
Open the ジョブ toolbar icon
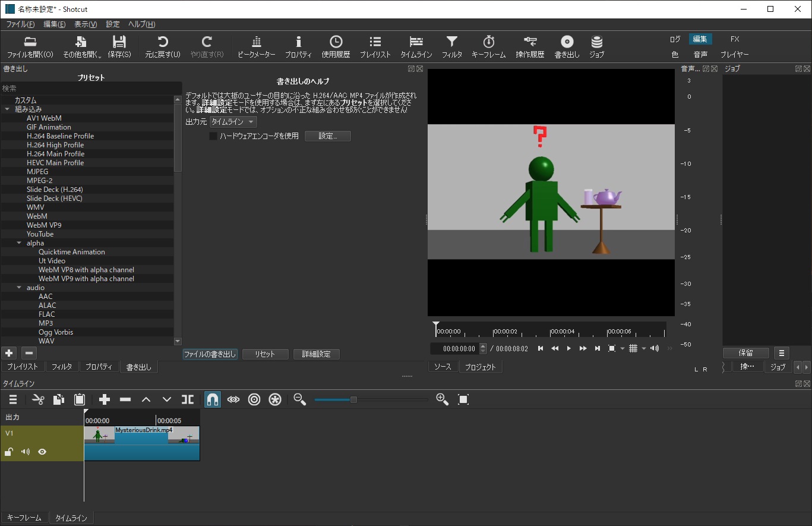click(596, 47)
